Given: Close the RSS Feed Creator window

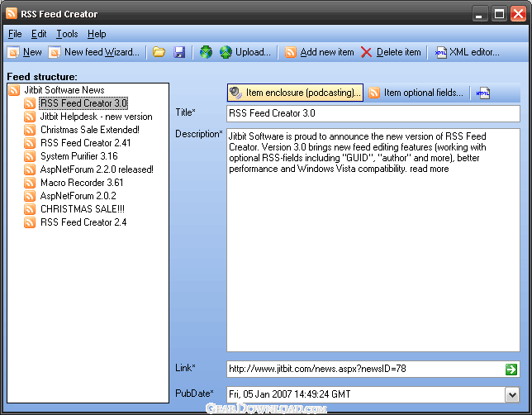Looking at the screenshot, I should pos(519,14).
